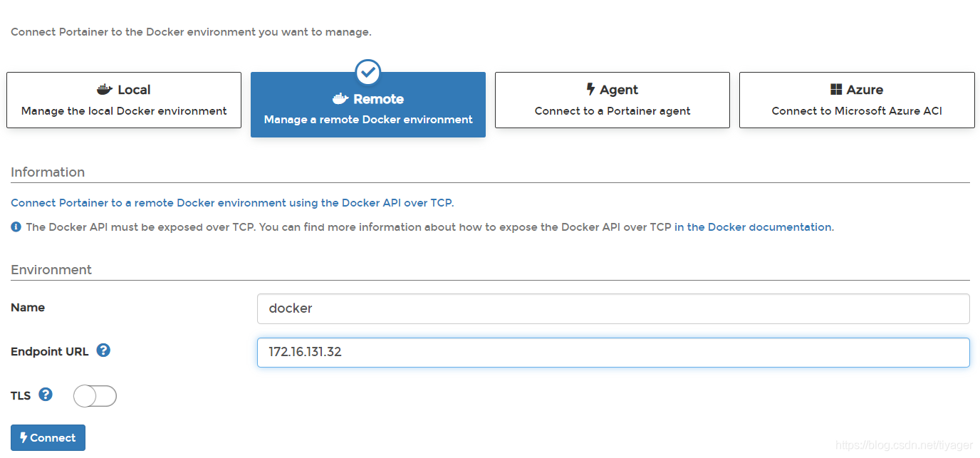Click the Connect button
The width and height of the screenshot is (980, 458).
[48, 438]
